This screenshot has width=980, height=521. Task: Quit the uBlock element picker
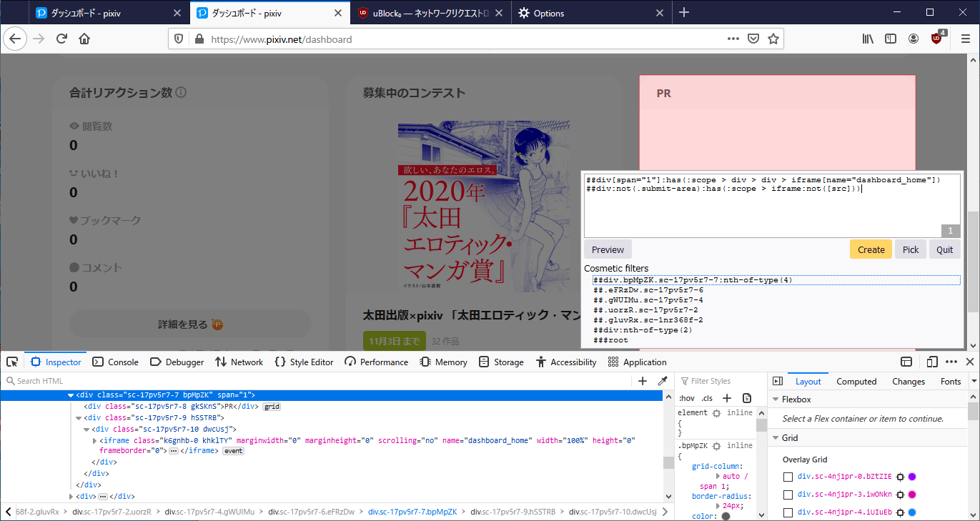pyautogui.click(x=945, y=249)
